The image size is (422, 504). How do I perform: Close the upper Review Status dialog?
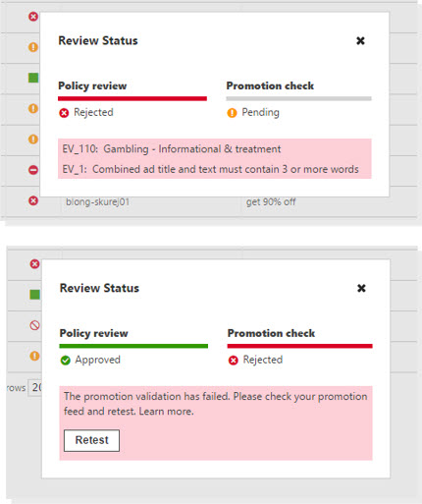click(x=360, y=40)
